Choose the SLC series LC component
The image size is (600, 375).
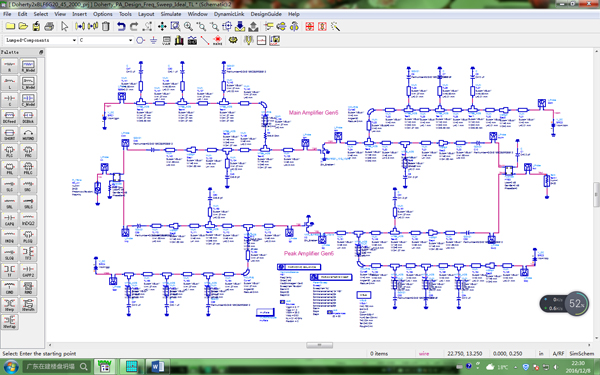10,186
